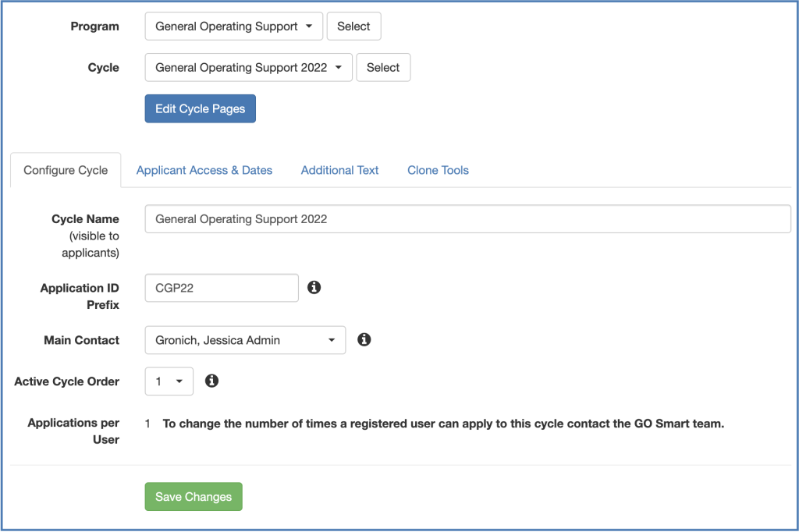Viewport: 799px width, 532px height.
Task: Open the Clone Tools tab
Action: 438,170
